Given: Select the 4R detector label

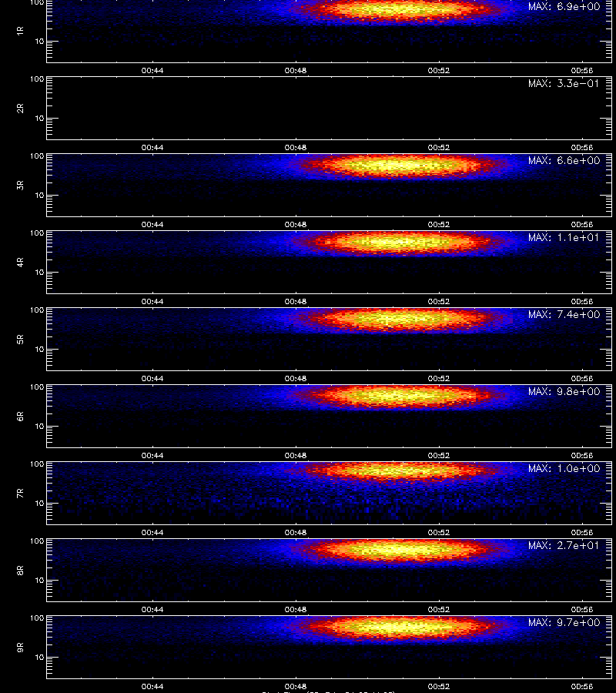Looking at the screenshot, I should point(20,262).
